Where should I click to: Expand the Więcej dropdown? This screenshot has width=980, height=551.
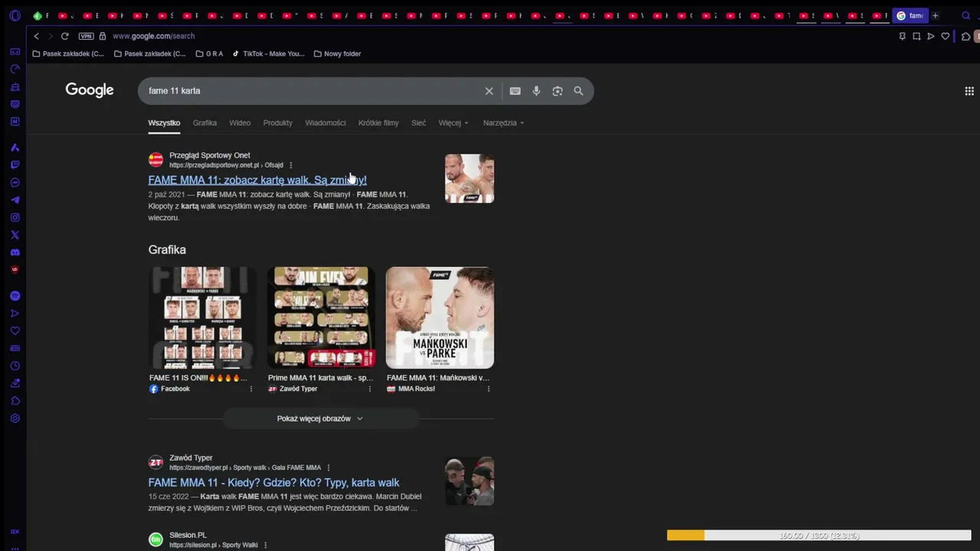point(453,122)
